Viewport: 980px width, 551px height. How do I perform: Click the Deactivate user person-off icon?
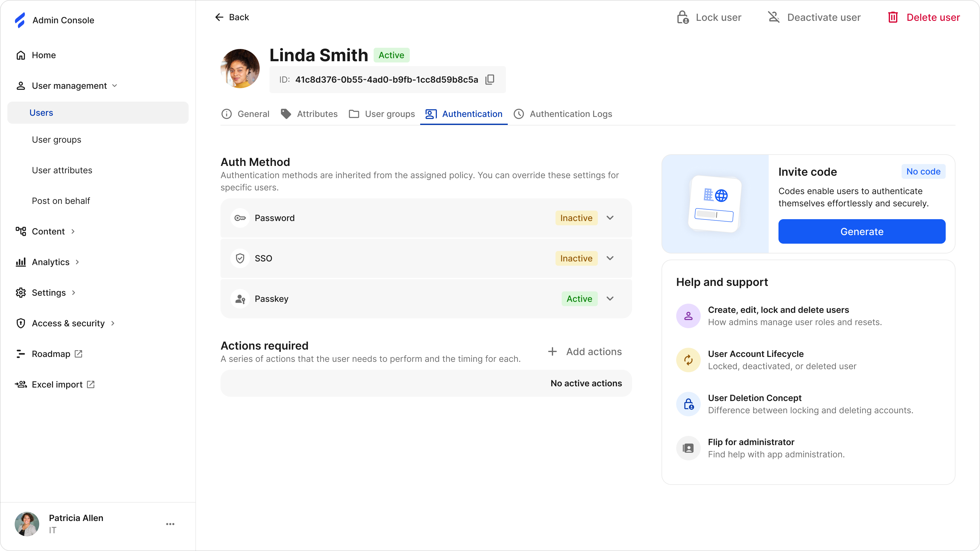point(774,17)
